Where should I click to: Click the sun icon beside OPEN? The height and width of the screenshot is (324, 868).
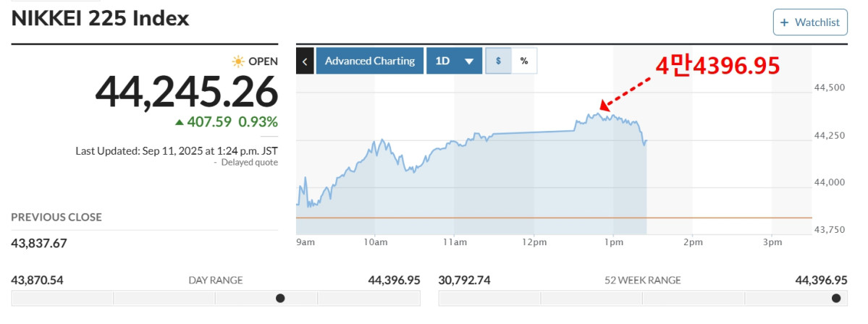pos(238,61)
